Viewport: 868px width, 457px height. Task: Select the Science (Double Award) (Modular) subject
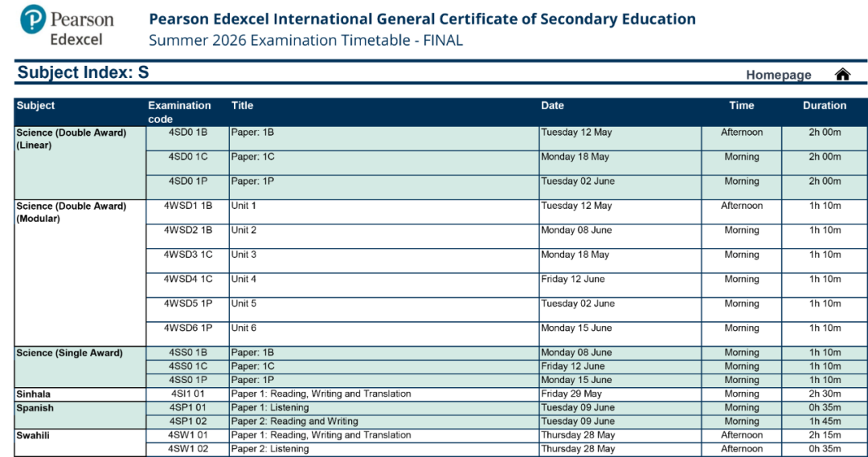coord(71,212)
